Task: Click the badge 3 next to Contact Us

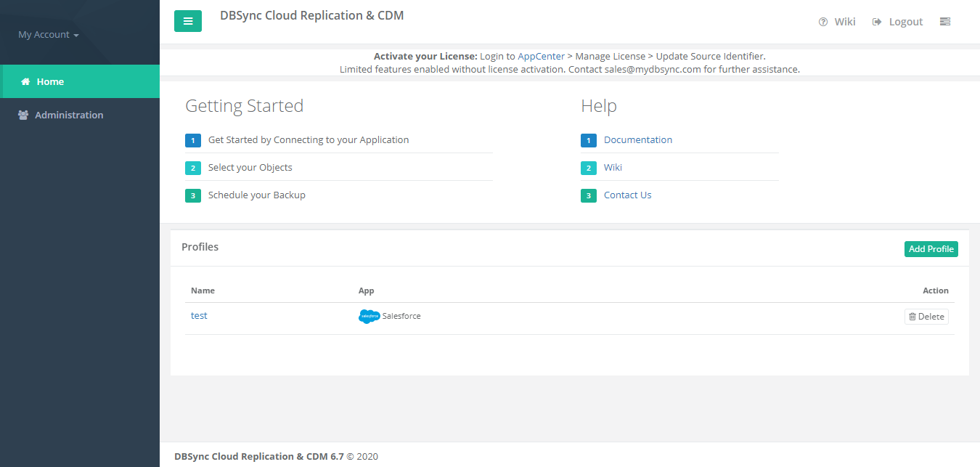Action: click(588, 195)
